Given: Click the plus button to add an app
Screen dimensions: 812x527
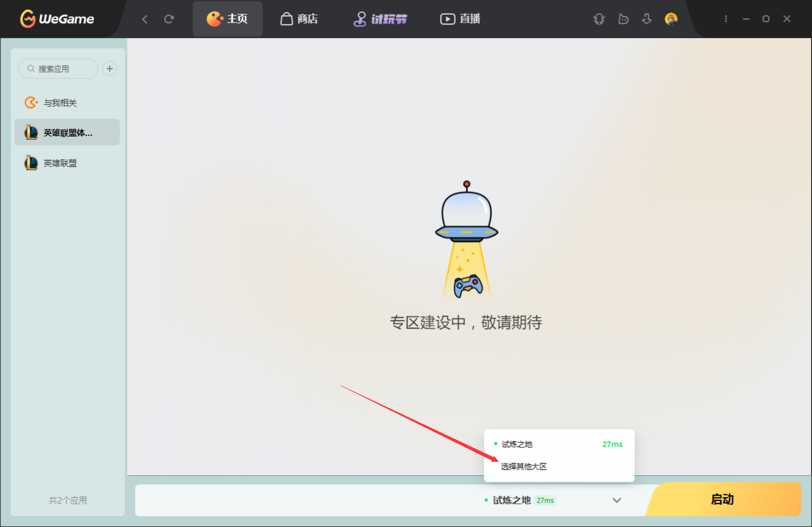Looking at the screenshot, I should [x=110, y=69].
